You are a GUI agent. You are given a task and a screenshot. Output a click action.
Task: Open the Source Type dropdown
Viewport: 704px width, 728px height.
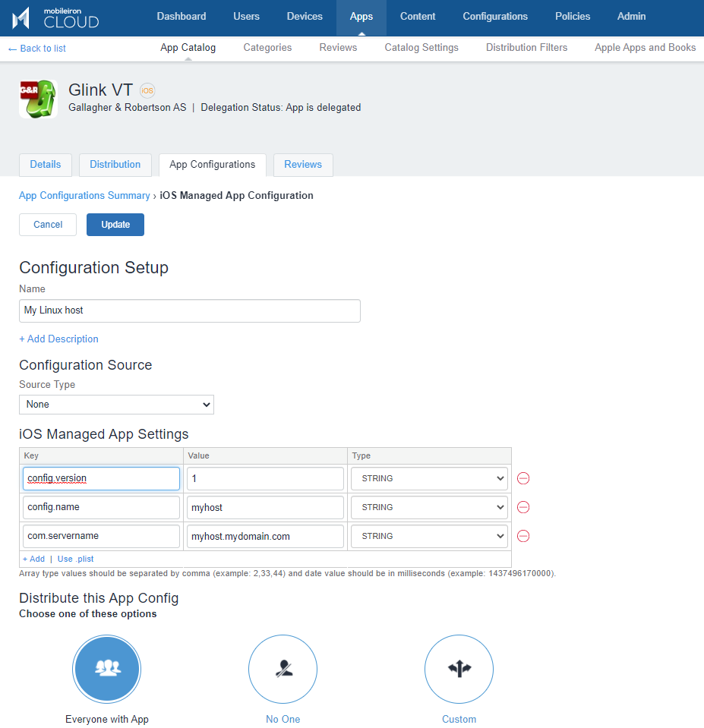point(116,405)
